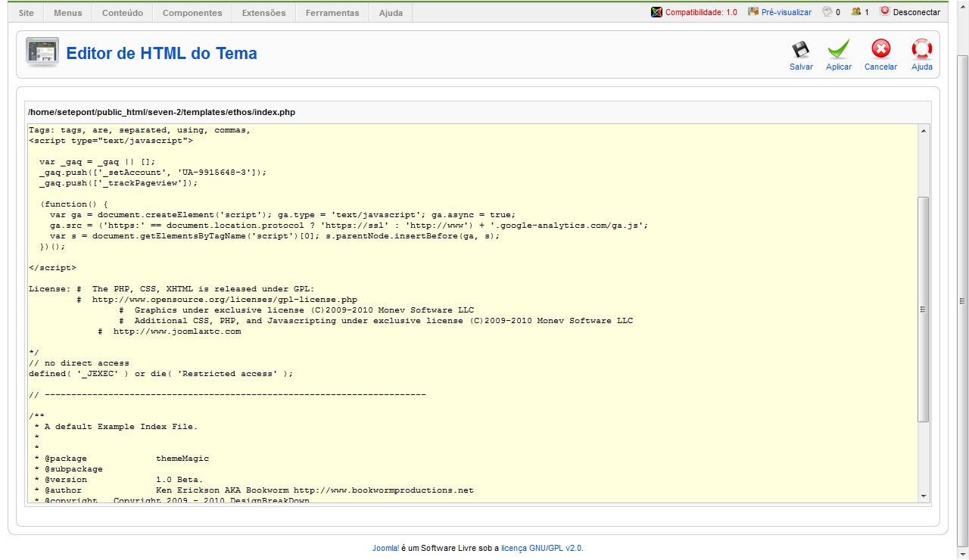Image resolution: width=969 pixels, height=560 pixels.
Task: Open the Extensões menu
Action: click(264, 13)
